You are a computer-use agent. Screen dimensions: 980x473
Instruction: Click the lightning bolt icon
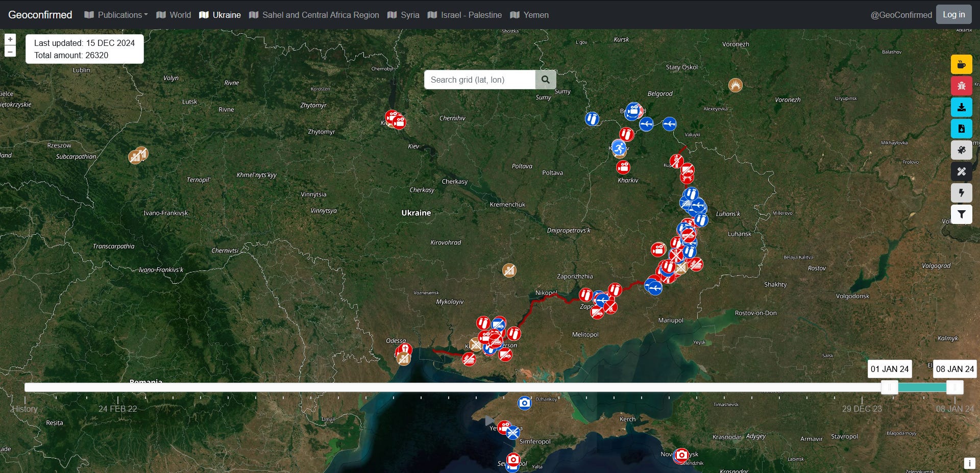[962, 193]
